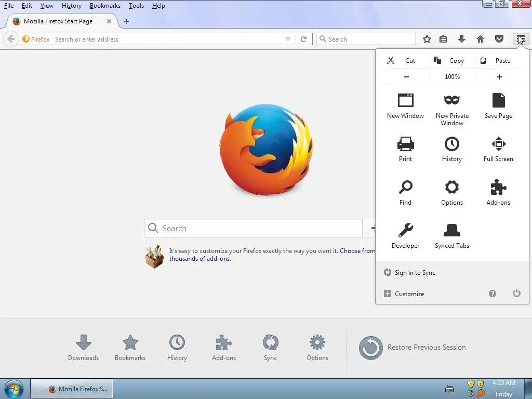This screenshot has height=399, width=532.
Task: Click the Pocket icon in the toolbar
Action: point(499,39)
